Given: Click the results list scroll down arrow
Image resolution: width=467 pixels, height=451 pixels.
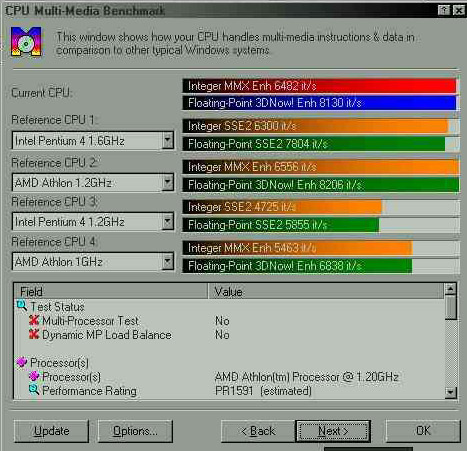Looking at the screenshot, I should point(451,392).
